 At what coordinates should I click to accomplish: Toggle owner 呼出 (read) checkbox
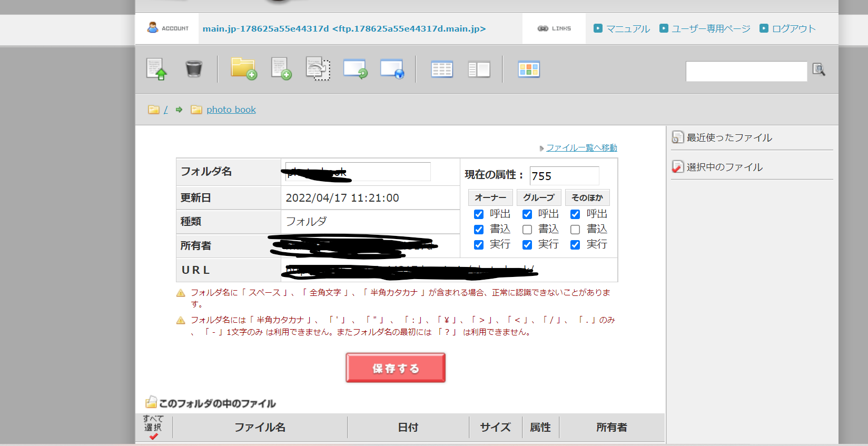(x=479, y=214)
